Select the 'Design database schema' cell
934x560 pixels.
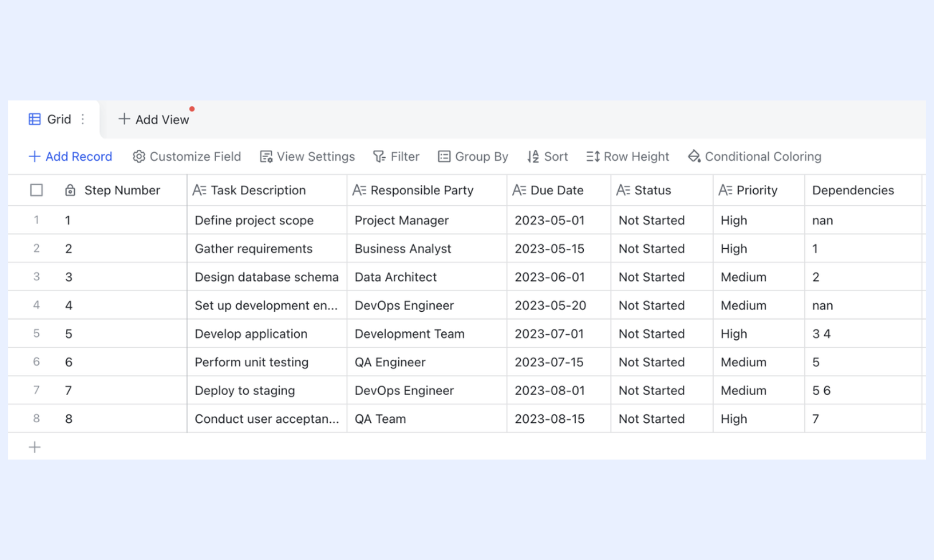click(x=267, y=277)
